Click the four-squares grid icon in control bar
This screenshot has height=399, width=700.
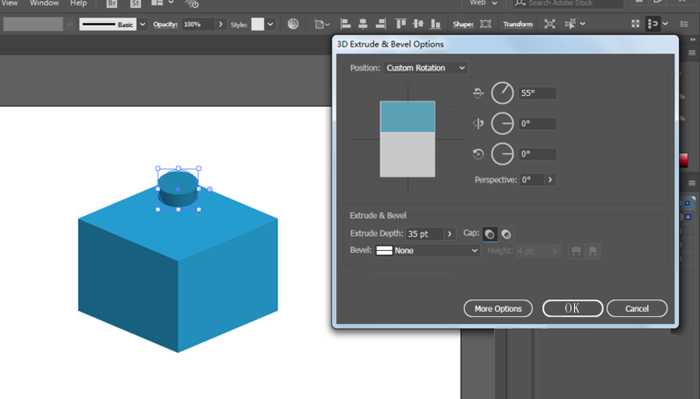point(635,24)
